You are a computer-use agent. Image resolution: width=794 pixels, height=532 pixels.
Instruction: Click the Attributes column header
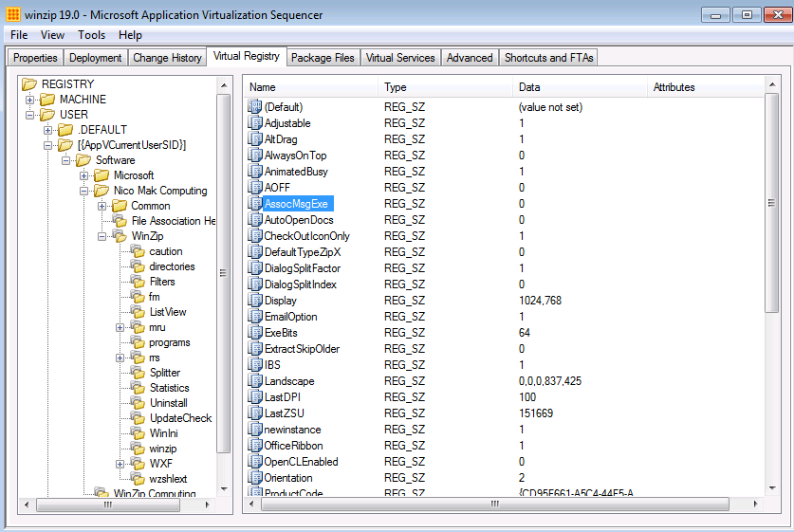[x=706, y=87]
